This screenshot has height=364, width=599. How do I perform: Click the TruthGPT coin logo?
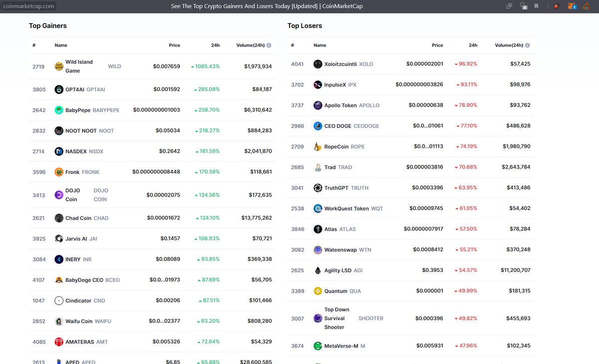tap(318, 188)
